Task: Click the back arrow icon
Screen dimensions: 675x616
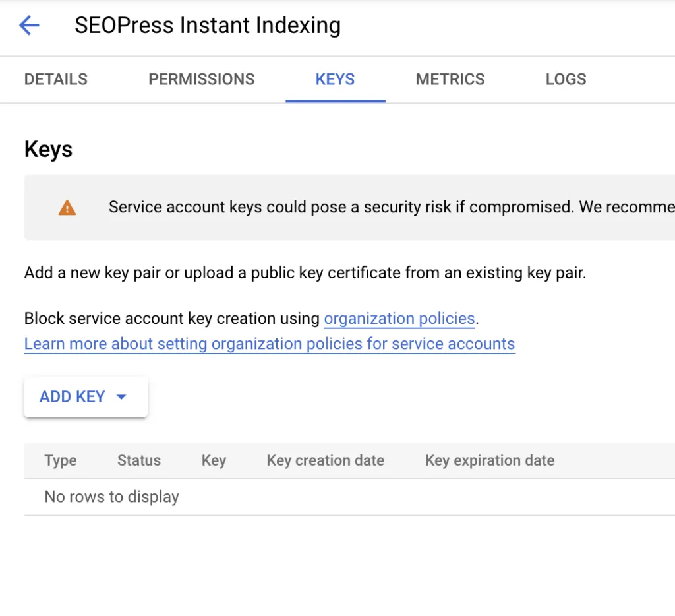Action: point(30,26)
